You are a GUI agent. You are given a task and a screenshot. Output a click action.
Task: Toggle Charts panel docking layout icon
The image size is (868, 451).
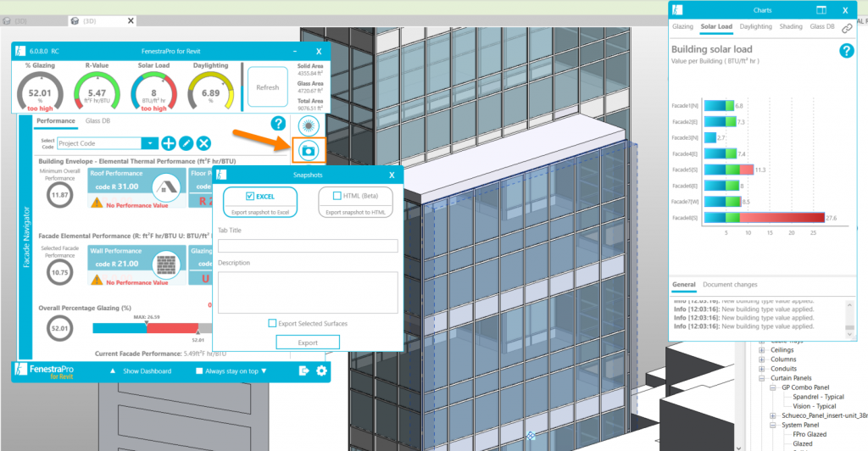(x=821, y=10)
